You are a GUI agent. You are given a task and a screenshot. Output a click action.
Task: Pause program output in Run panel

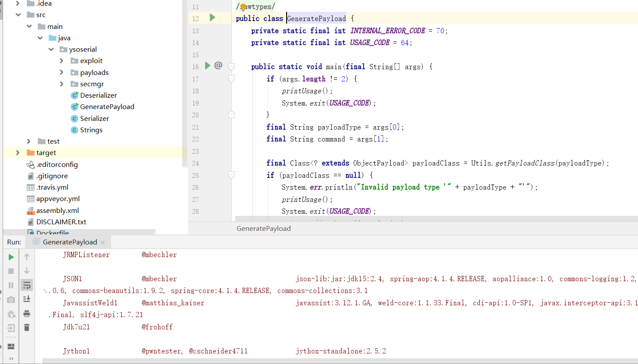tap(11, 285)
